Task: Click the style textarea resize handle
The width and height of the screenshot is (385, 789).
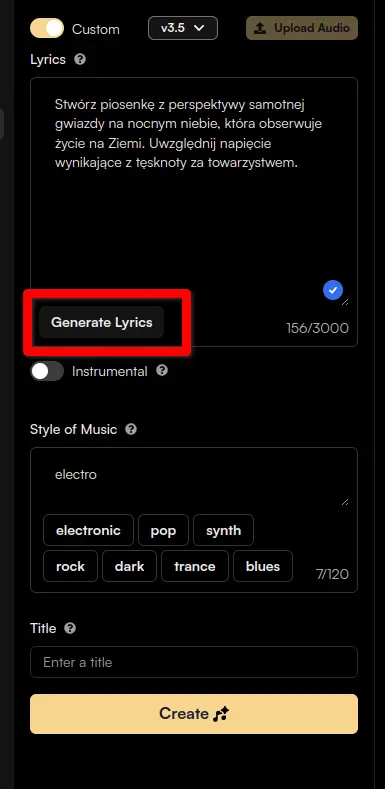Action: pyautogui.click(x=345, y=502)
